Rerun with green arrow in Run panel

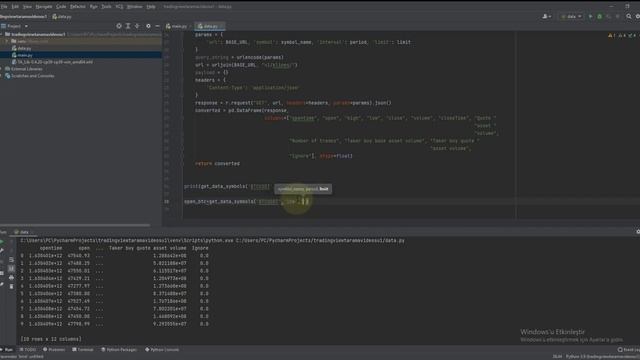point(2,242)
